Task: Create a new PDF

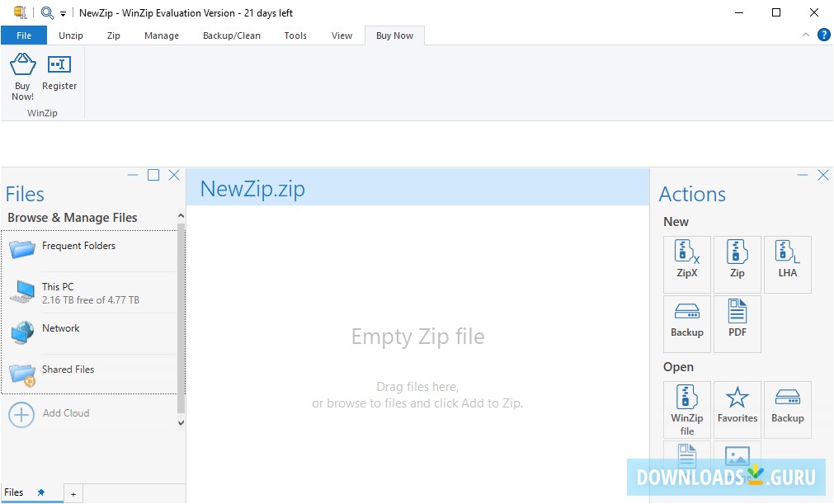Action: click(x=737, y=322)
